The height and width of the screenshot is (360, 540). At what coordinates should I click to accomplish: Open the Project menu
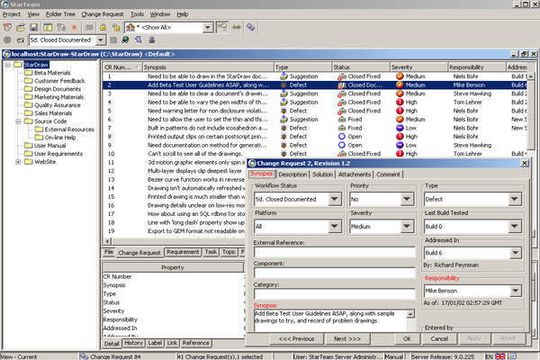(12, 14)
